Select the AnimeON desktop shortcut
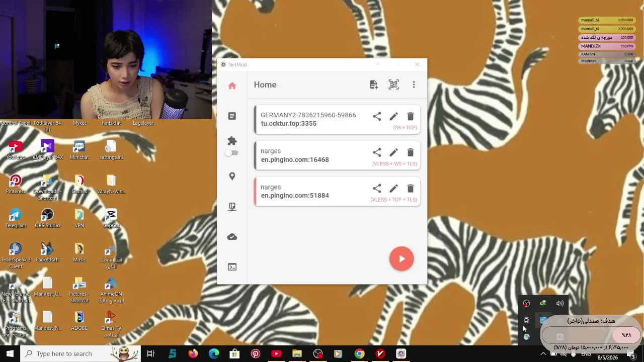The image size is (644, 362). 111,290
